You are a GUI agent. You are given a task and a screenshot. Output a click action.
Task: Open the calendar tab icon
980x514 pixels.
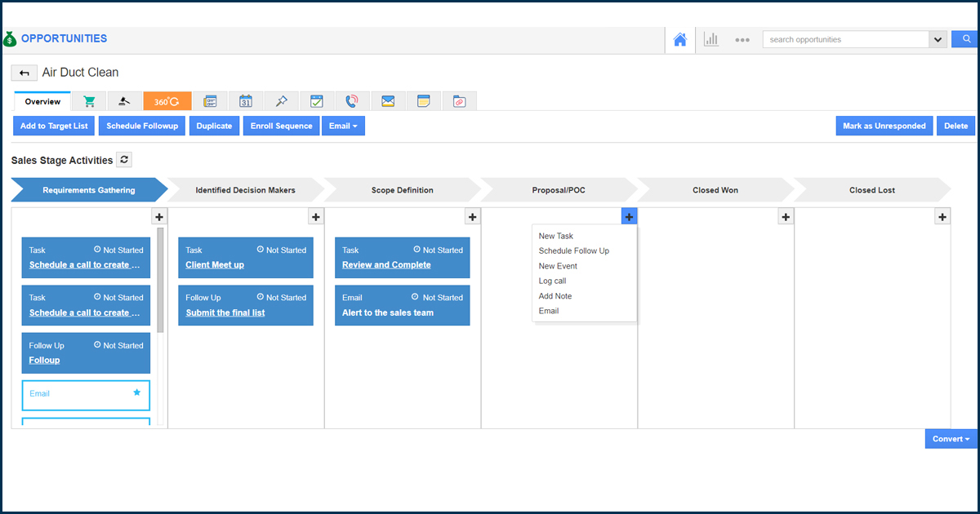pos(245,101)
